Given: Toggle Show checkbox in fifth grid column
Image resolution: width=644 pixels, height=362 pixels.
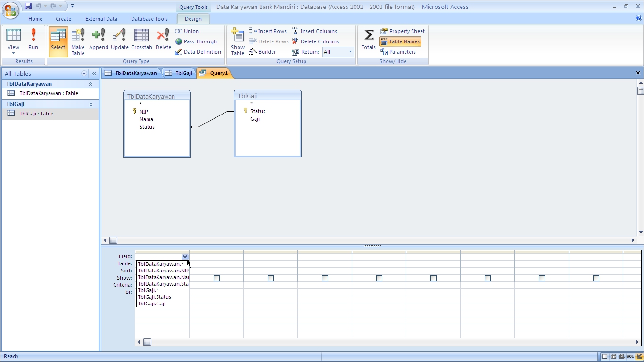Looking at the screenshot, I should 379,278.
